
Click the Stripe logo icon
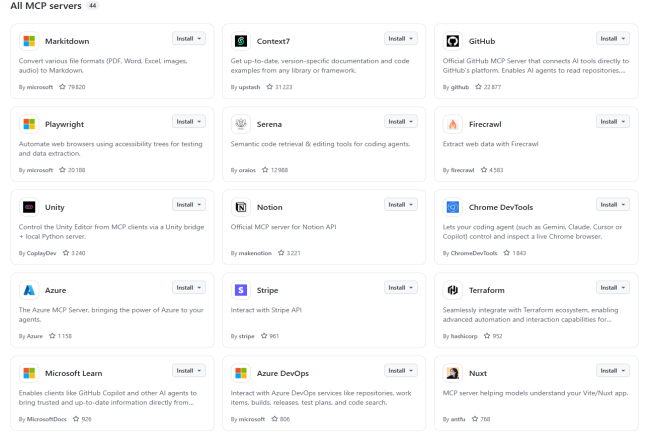click(241, 290)
